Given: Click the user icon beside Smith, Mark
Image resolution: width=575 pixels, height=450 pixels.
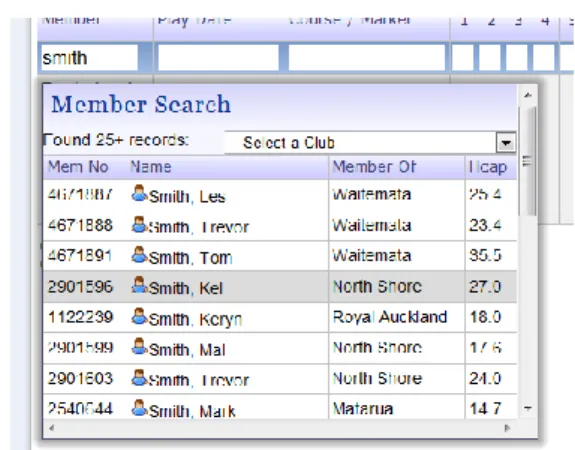Looking at the screenshot, I should pyautogui.click(x=140, y=407).
